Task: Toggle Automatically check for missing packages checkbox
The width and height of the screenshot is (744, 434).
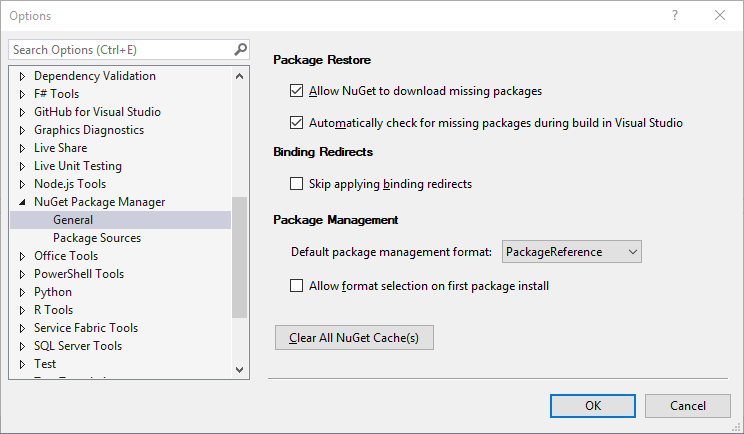Action: tap(297, 123)
